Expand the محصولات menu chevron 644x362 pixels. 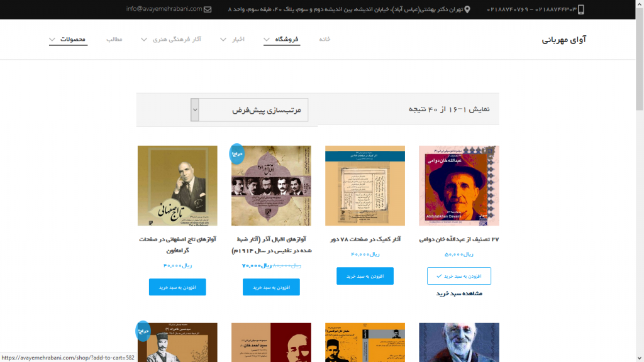tap(52, 40)
